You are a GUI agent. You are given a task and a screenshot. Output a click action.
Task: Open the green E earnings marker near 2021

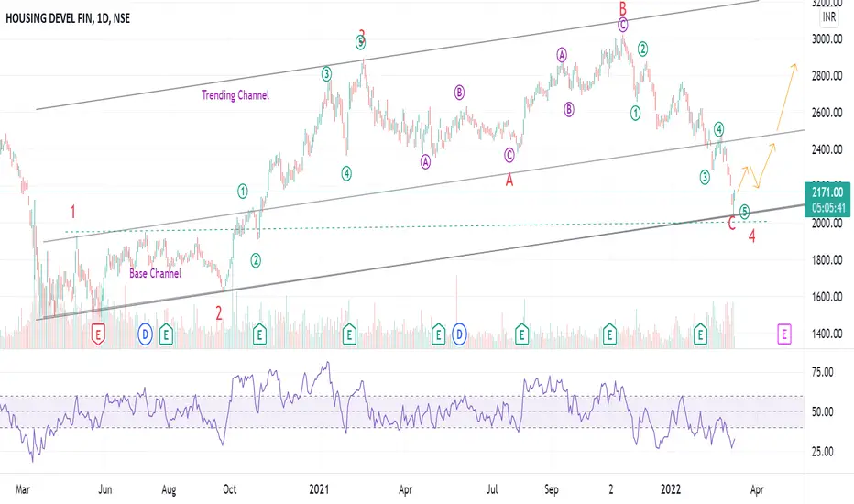point(349,334)
